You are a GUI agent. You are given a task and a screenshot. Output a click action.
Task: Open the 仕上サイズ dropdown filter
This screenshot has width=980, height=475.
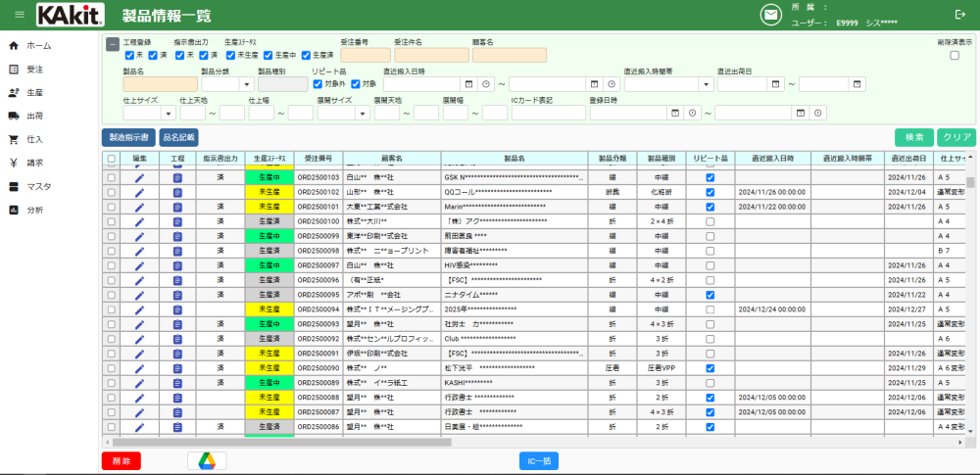pos(167,114)
